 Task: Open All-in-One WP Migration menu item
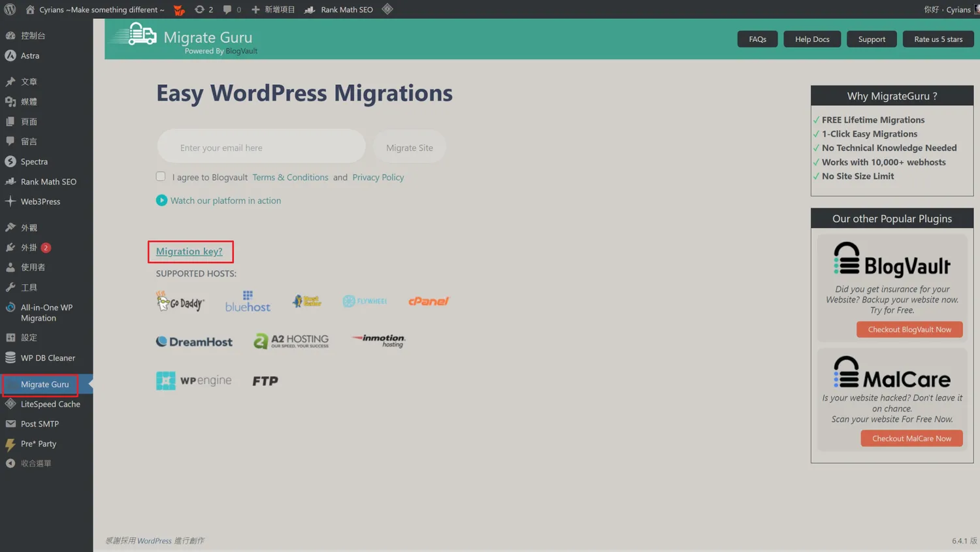[x=46, y=313]
